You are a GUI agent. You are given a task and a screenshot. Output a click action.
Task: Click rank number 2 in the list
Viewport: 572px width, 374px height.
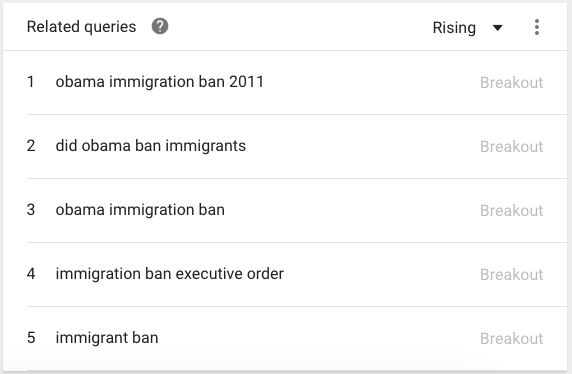(31, 146)
